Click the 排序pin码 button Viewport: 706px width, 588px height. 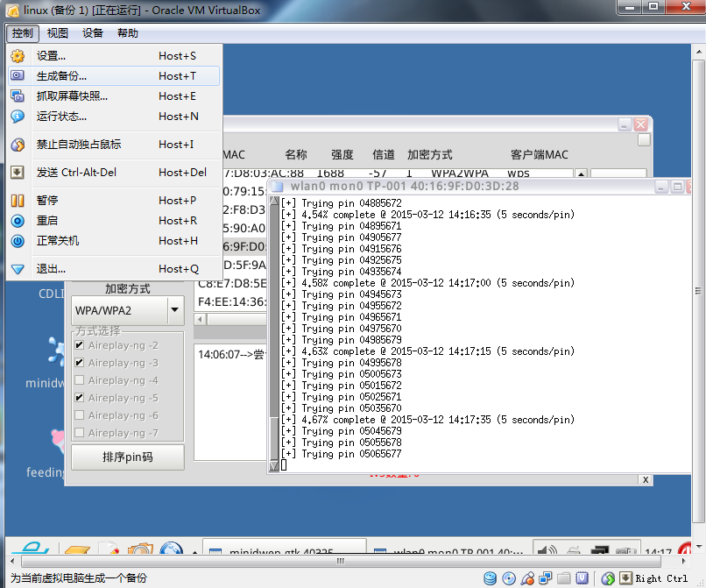tap(128, 457)
